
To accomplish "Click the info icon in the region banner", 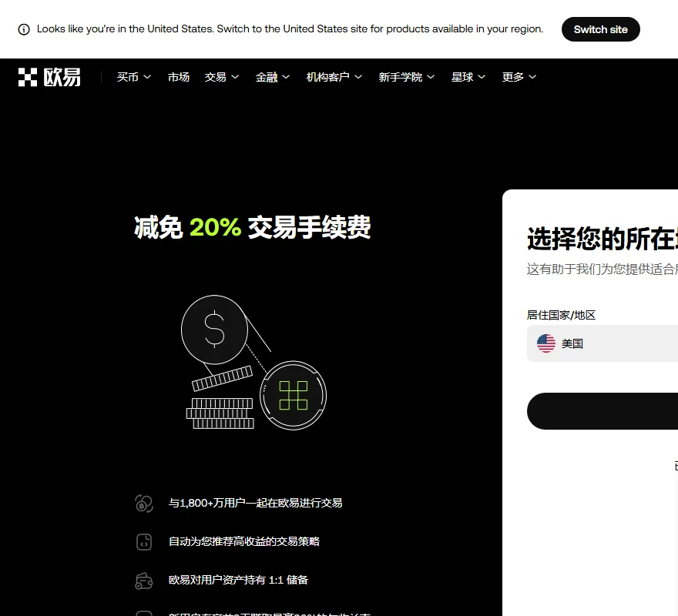I will (24, 29).
